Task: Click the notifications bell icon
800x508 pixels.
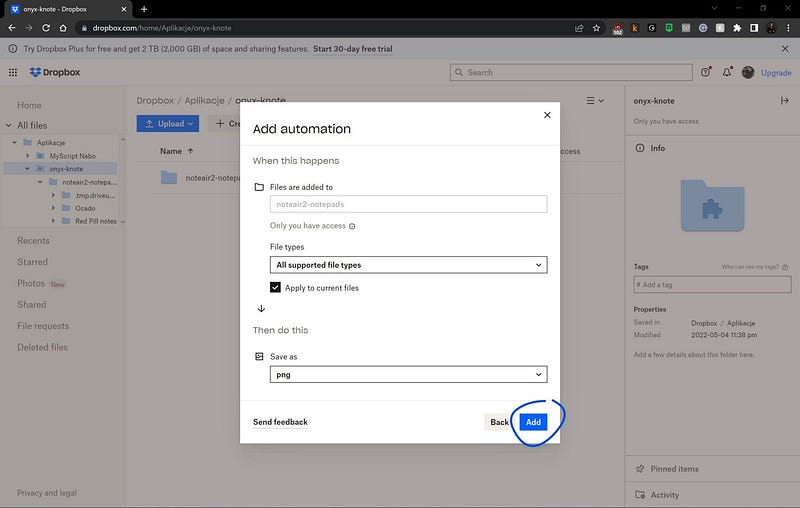Action: click(727, 72)
